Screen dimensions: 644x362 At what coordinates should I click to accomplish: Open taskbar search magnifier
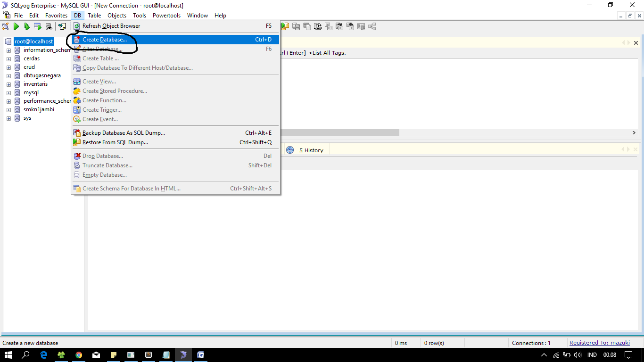click(x=26, y=355)
